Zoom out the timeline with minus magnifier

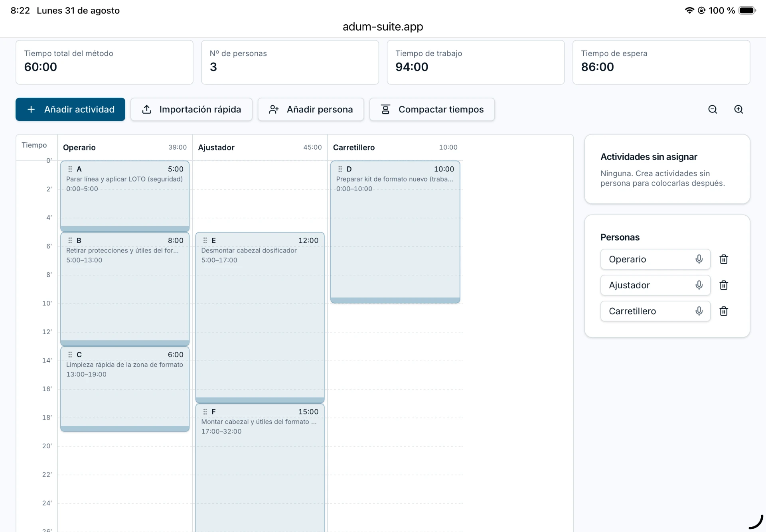pos(713,109)
